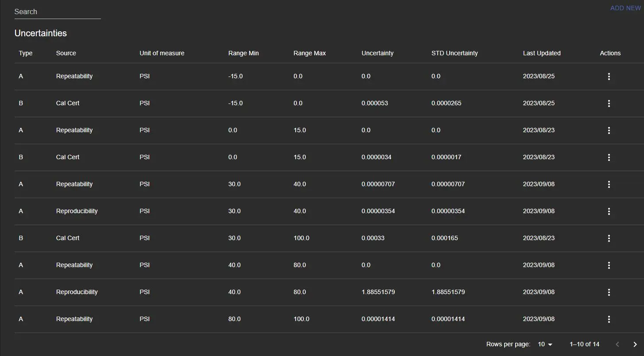Select the 0.0000265 STD uncertainty value
The image size is (644, 356).
click(x=447, y=103)
